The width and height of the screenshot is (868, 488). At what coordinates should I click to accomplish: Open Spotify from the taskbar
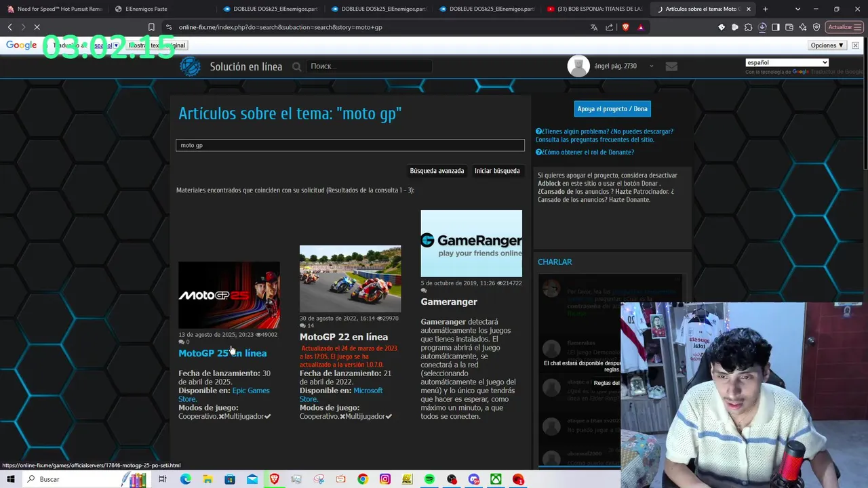429,479
